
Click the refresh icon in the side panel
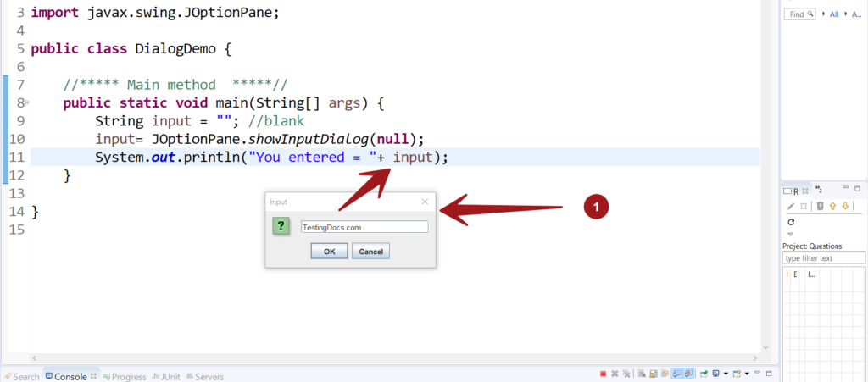click(x=791, y=221)
